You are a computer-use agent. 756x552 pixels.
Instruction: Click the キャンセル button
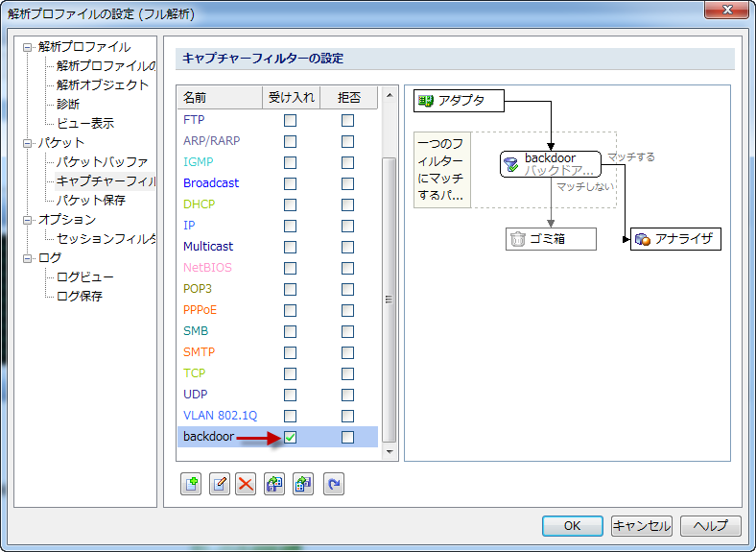[x=641, y=525]
